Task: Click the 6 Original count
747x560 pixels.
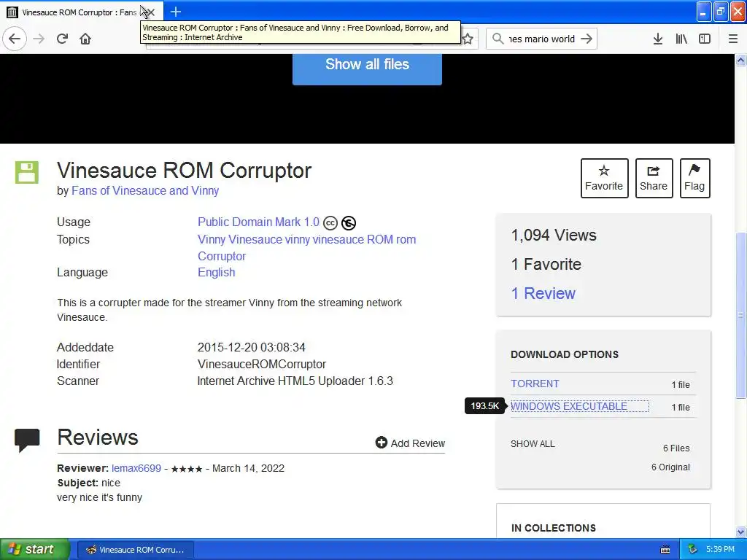Action: (670, 467)
